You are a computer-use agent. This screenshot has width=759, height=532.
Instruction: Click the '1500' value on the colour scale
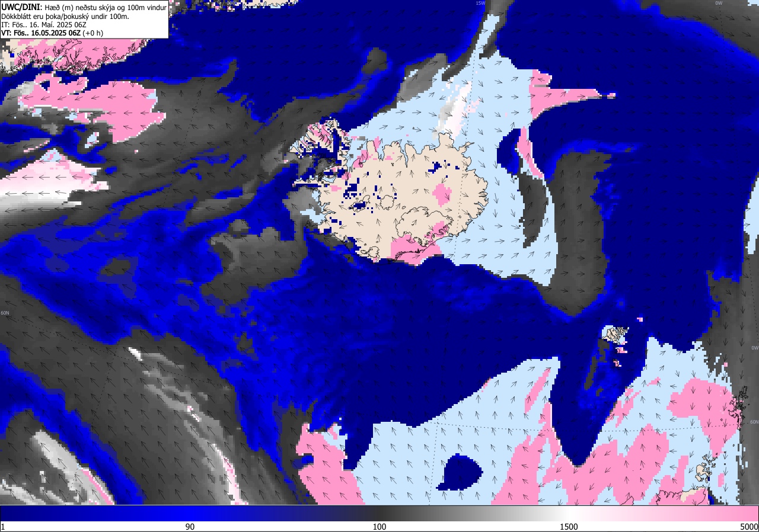click(x=569, y=527)
